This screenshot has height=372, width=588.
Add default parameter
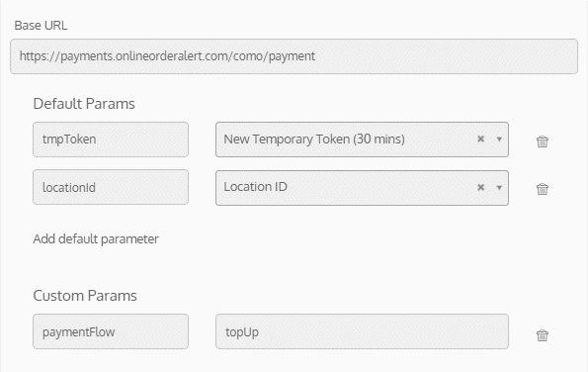click(x=96, y=239)
